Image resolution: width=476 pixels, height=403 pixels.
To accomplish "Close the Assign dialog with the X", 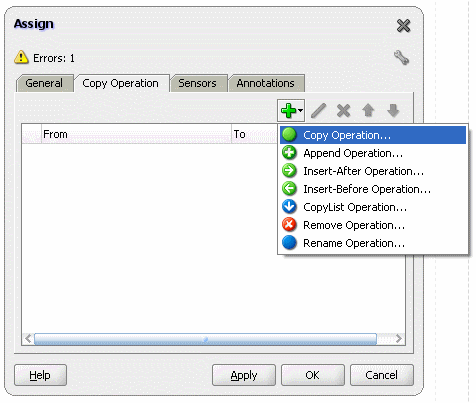I will click(403, 25).
